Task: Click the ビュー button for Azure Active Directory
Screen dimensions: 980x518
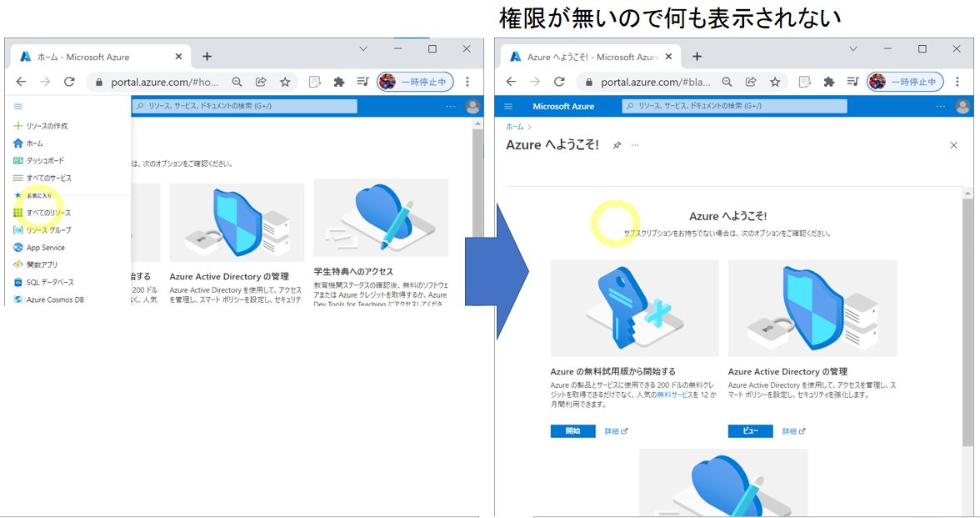Action: (x=751, y=431)
